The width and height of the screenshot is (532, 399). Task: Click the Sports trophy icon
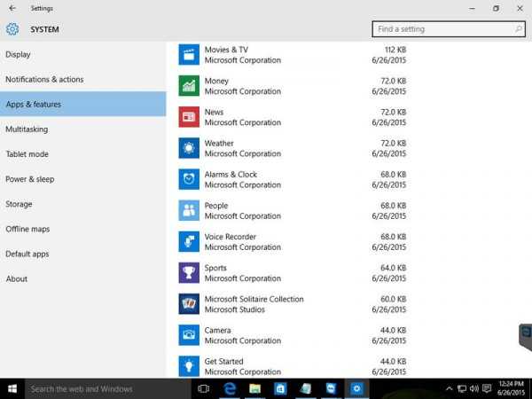point(189,273)
